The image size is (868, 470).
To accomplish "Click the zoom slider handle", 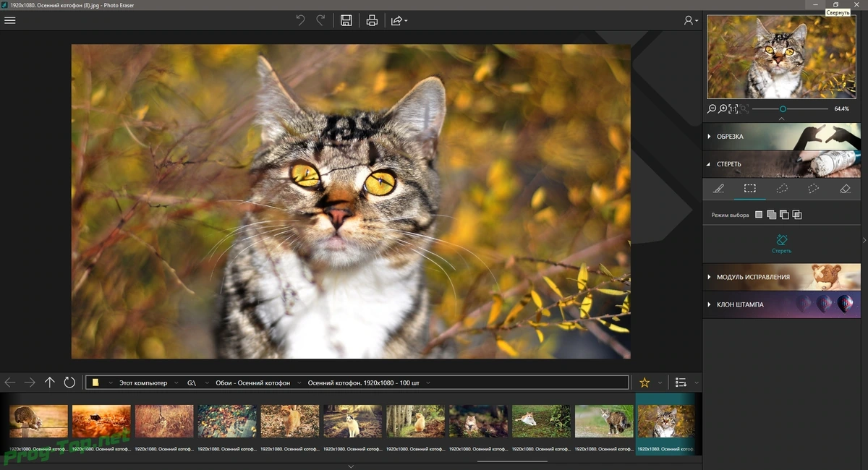I will (783, 108).
